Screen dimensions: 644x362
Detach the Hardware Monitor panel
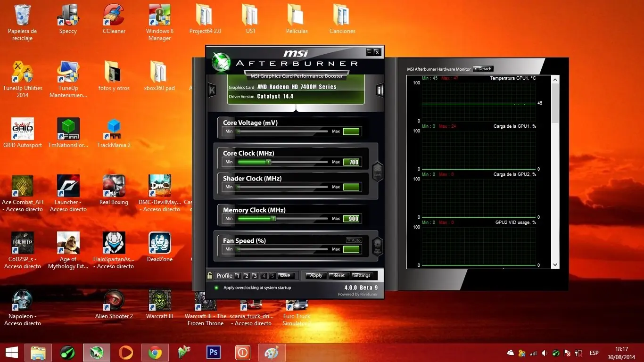click(x=483, y=69)
